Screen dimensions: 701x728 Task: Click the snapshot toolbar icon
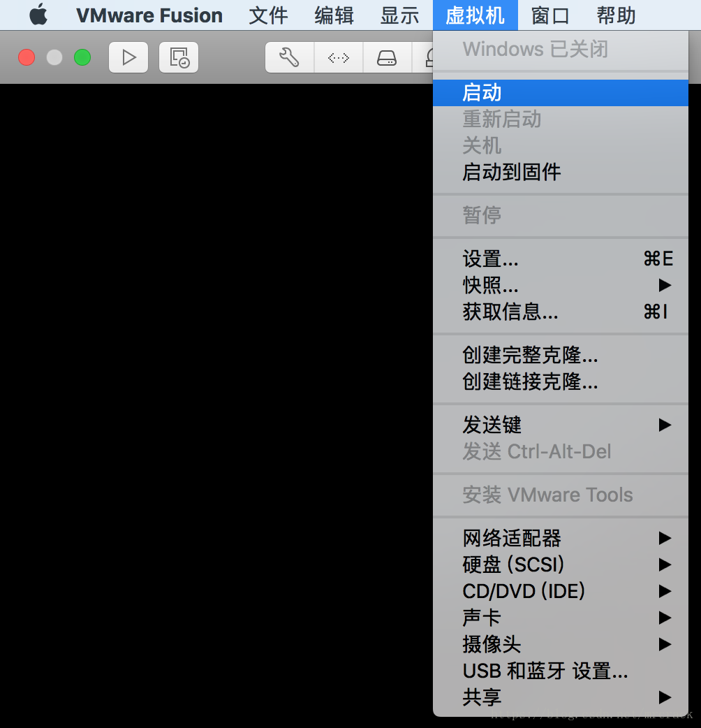tap(179, 57)
